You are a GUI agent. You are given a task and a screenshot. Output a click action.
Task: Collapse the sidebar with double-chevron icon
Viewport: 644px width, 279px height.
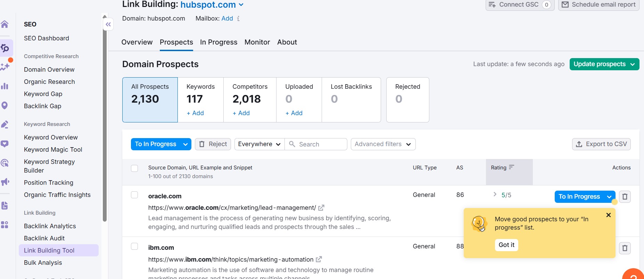coord(108,24)
